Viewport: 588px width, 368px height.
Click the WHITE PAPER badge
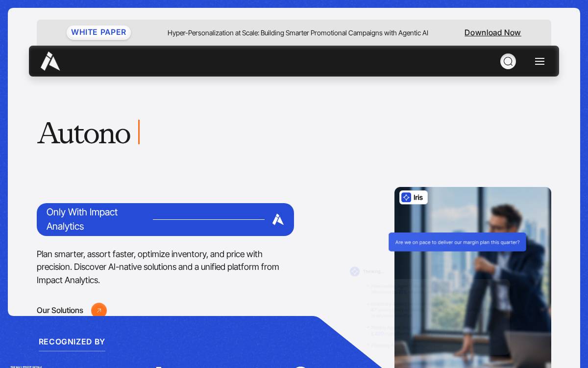pyautogui.click(x=98, y=32)
